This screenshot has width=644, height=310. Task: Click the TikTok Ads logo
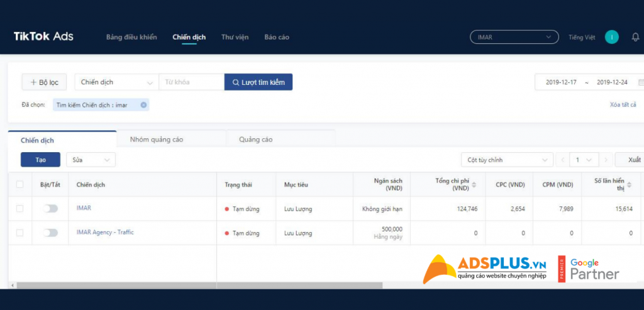[x=43, y=36]
